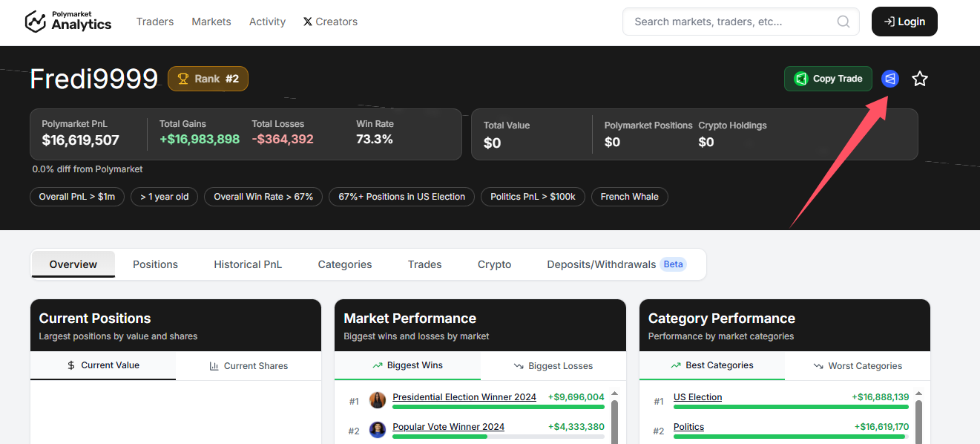Click the Login button
The width and height of the screenshot is (980, 444).
(x=904, y=22)
